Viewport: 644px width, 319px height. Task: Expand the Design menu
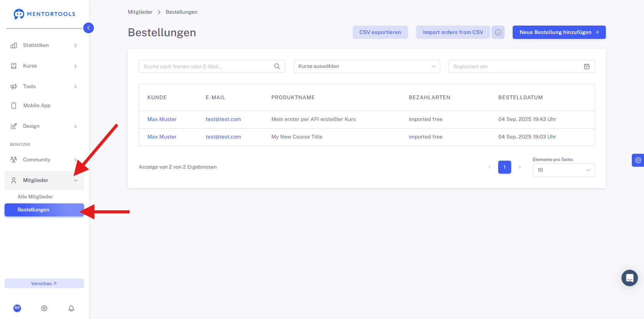pyautogui.click(x=76, y=126)
